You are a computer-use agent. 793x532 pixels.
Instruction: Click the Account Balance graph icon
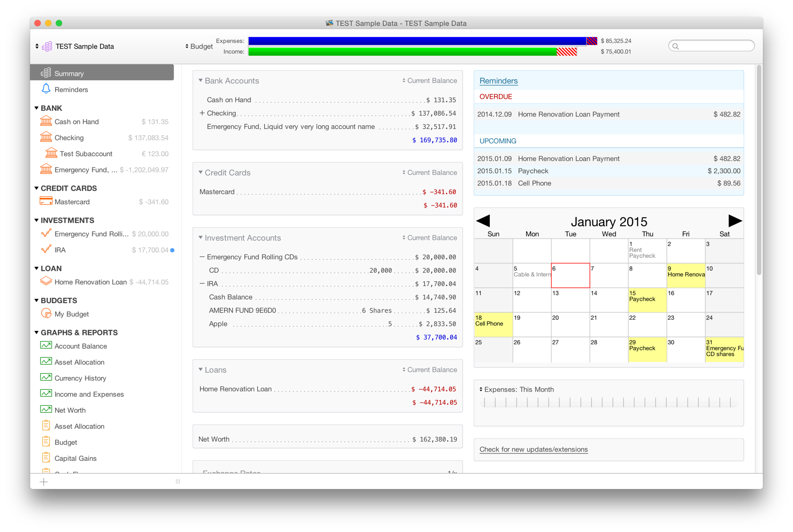pyautogui.click(x=45, y=346)
